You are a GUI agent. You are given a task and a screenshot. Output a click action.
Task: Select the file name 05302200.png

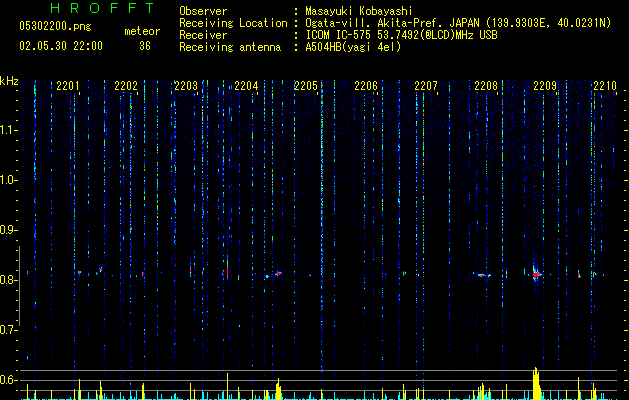[55, 27]
